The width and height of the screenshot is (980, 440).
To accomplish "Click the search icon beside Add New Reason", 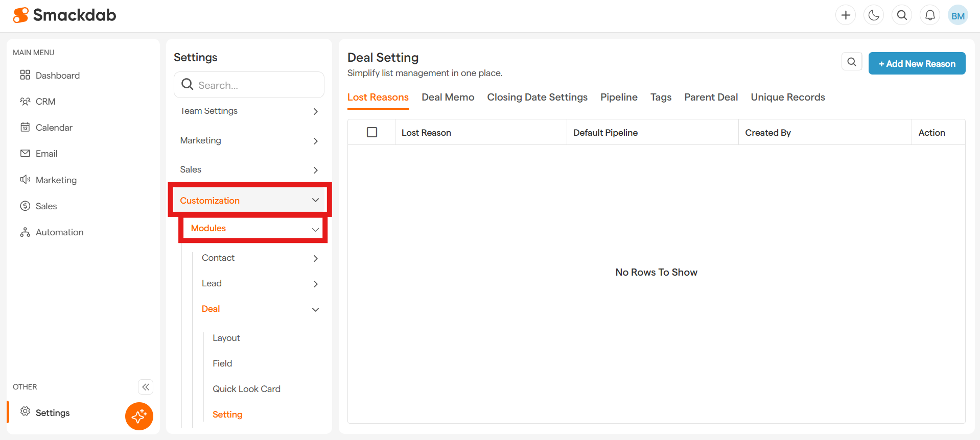I will pos(851,62).
